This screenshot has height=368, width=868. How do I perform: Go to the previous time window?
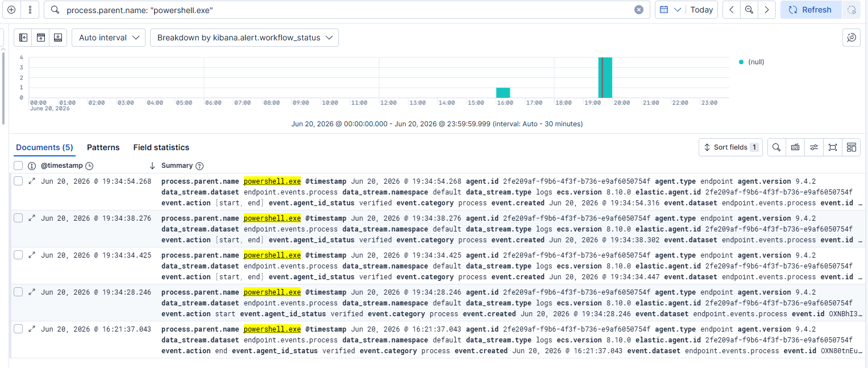click(x=732, y=10)
